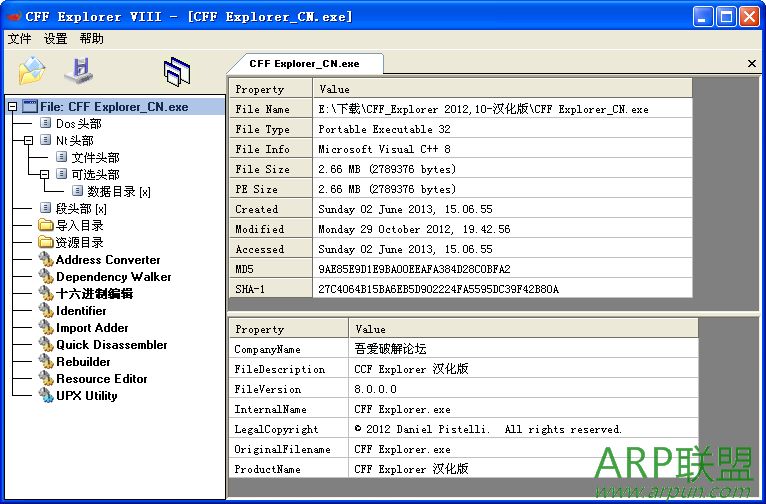The width and height of the screenshot is (766, 504).
Task: Select 段头部 [x] in the tree
Action: (x=81, y=209)
